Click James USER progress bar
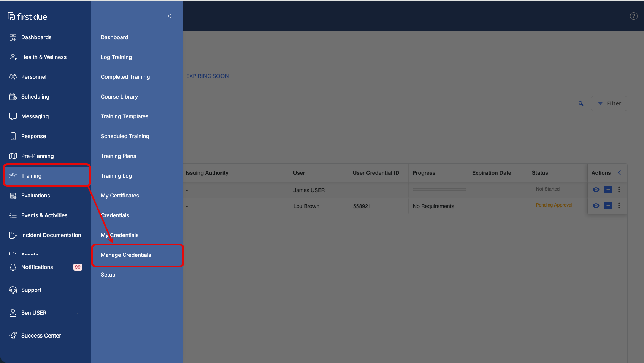The height and width of the screenshot is (363, 644). [439, 189]
